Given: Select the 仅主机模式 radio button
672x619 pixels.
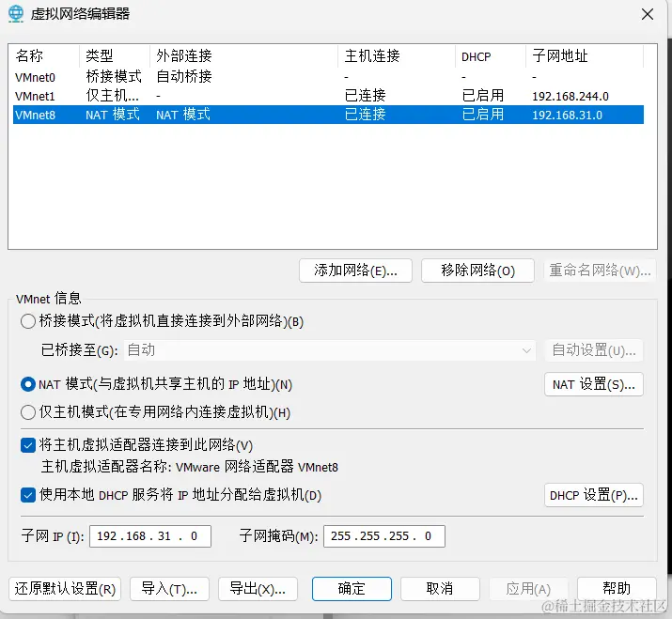Looking at the screenshot, I should [x=28, y=412].
